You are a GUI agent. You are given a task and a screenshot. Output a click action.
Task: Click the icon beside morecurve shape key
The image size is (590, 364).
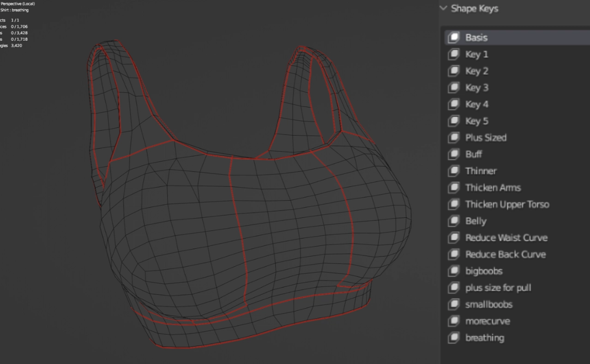point(454,321)
